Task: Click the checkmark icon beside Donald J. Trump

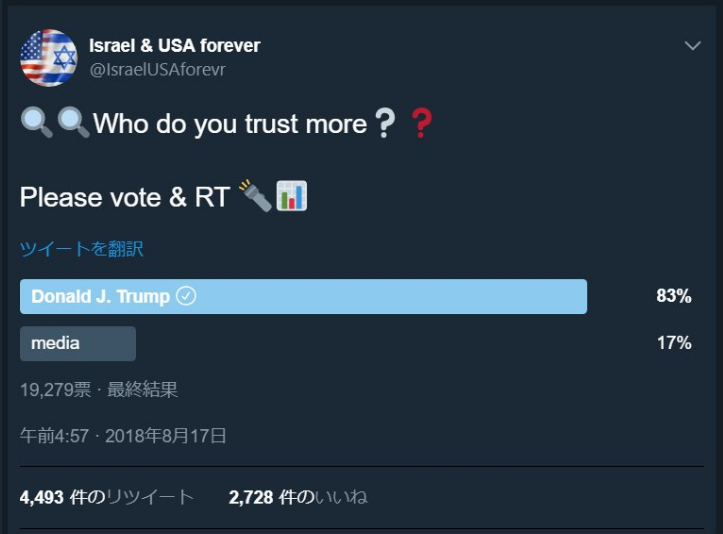Action: (x=186, y=297)
